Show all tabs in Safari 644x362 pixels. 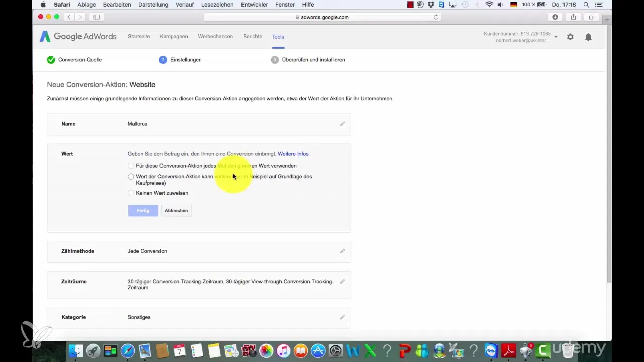coord(592,17)
